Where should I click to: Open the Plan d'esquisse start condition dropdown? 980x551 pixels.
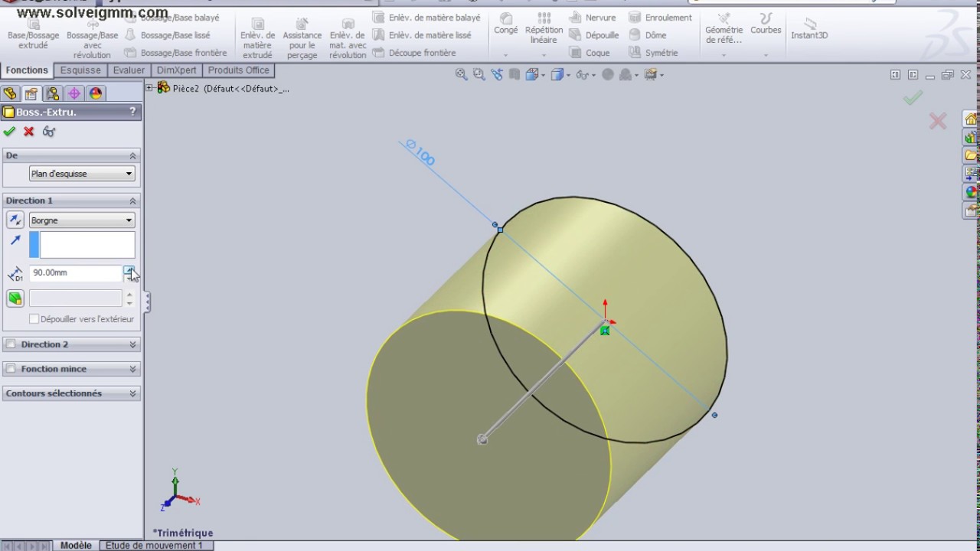point(82,174)
